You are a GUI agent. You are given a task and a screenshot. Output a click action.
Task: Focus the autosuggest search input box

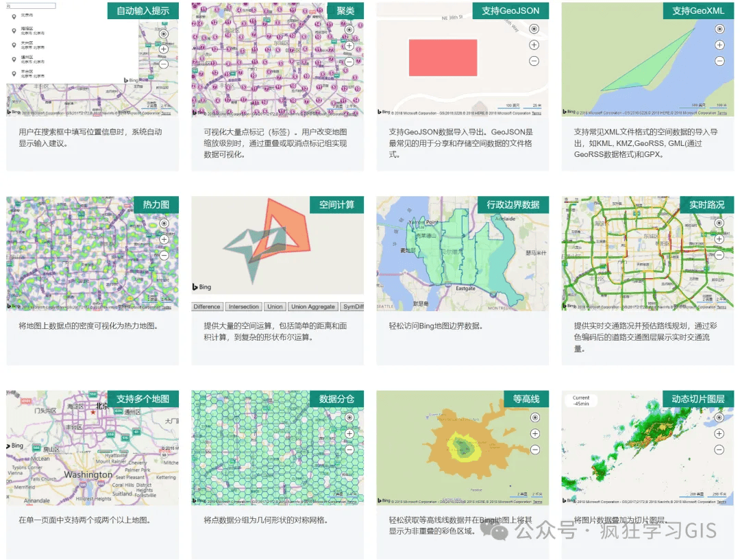(31, 5)
